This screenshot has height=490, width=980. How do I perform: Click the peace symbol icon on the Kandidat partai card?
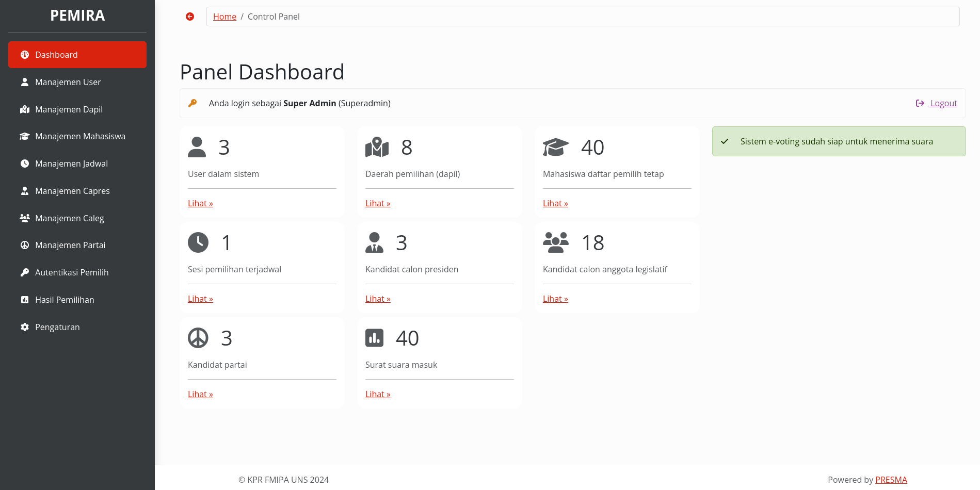(x=198, y=338)
